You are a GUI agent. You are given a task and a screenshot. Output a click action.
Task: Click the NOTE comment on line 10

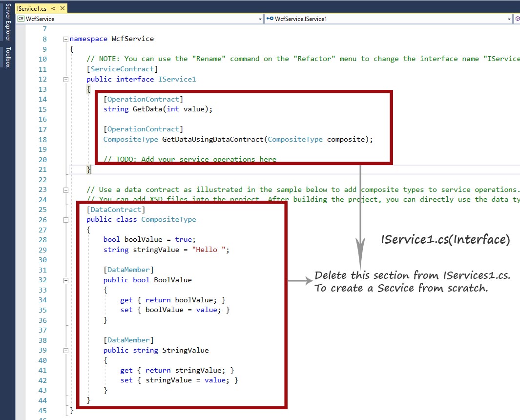pos(303,59)
